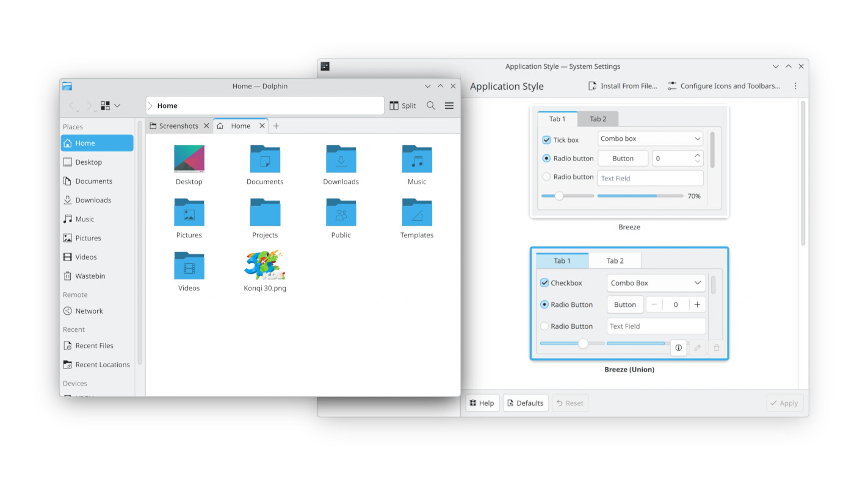Image resolution: width=868 pixels, height=488 pixels.
Task: Open Configure Icons and Toolbars...
Action: point(724,86)
